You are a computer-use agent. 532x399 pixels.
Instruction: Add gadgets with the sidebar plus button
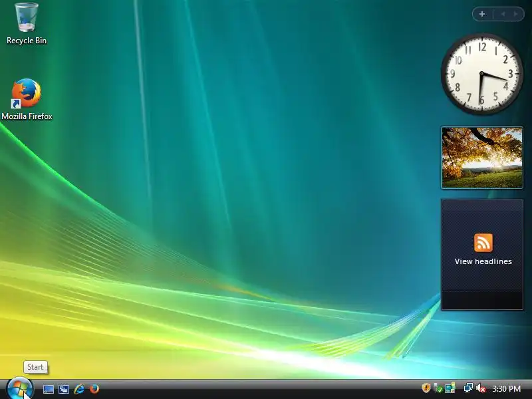tap(482, 14)
